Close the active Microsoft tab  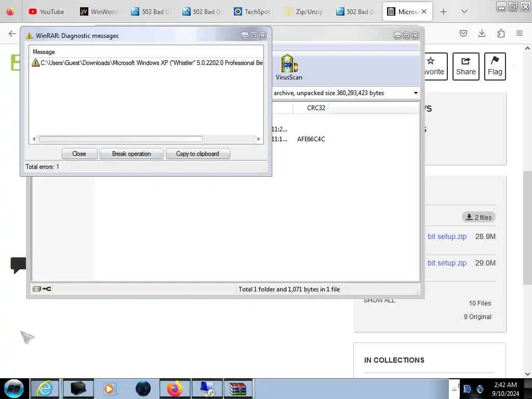424,11
